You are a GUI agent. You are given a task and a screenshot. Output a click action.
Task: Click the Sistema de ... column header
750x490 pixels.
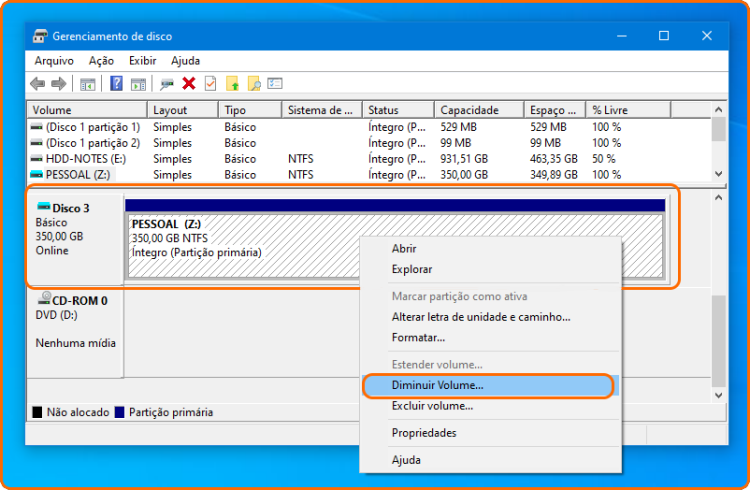tap(322, 110)
